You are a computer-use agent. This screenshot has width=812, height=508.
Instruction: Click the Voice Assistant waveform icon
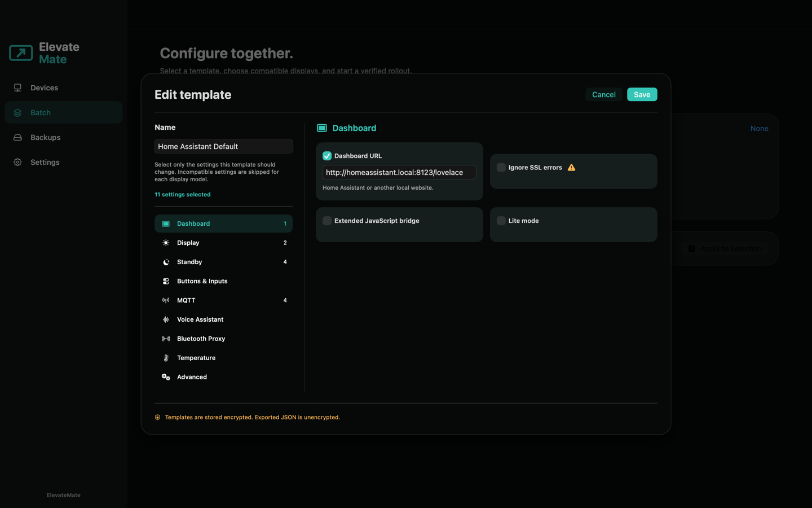point(166,319)
